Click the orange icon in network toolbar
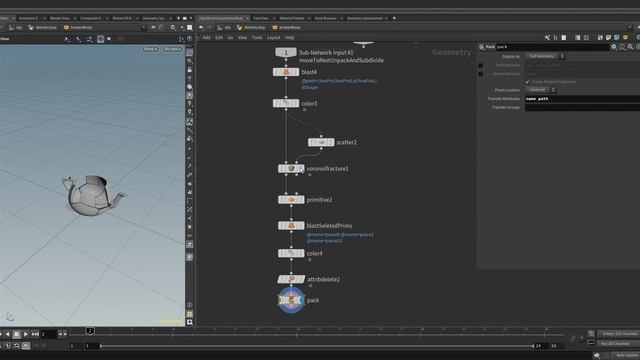The image size is (640, 360). pyautogui.click(x=625, y=38)
